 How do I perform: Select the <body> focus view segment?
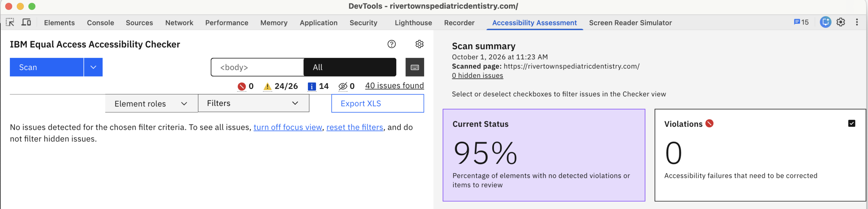(x=257, y=67)
